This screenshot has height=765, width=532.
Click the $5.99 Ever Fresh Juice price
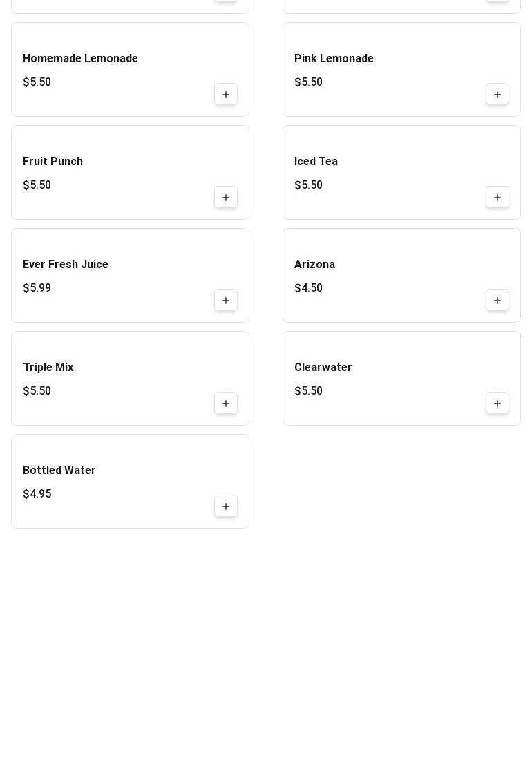(x=37, y=288)
